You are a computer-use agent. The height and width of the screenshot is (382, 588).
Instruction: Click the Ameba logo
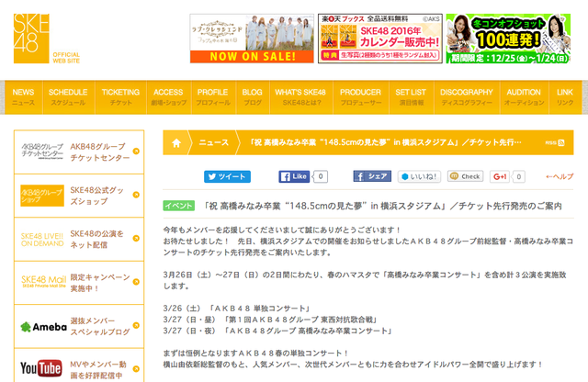point(43,327)
